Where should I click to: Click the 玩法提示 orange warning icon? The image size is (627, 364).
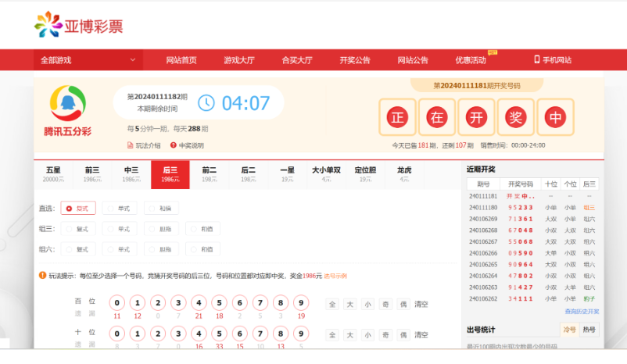42,275
